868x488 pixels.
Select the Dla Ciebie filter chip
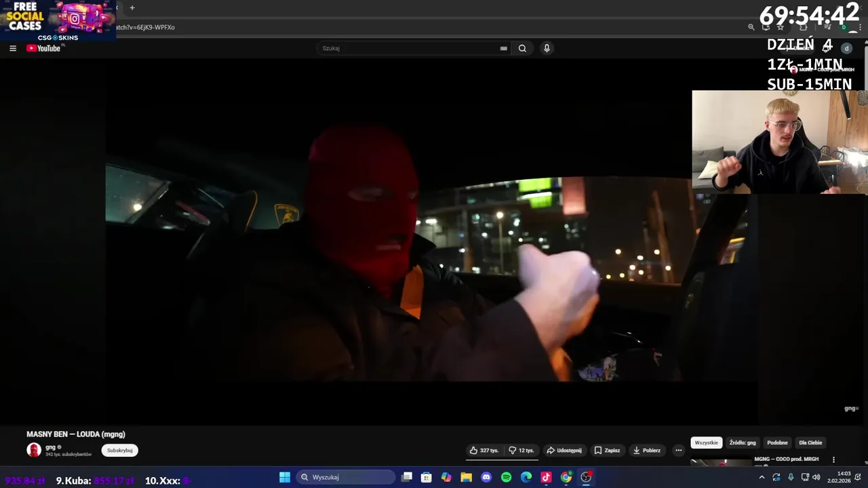click(810, 443)
